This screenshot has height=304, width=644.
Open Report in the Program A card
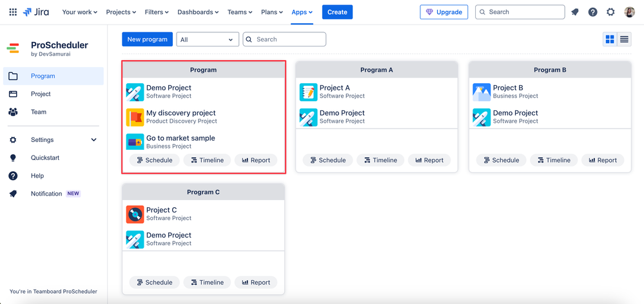pyautogui.click(x=429, y=161)
